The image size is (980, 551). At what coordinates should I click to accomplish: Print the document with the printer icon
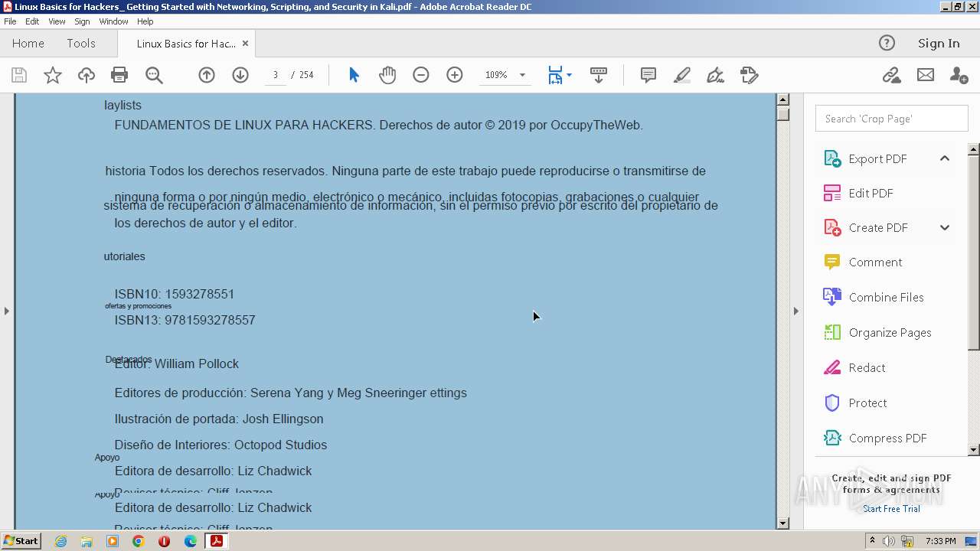pos(119,75)
